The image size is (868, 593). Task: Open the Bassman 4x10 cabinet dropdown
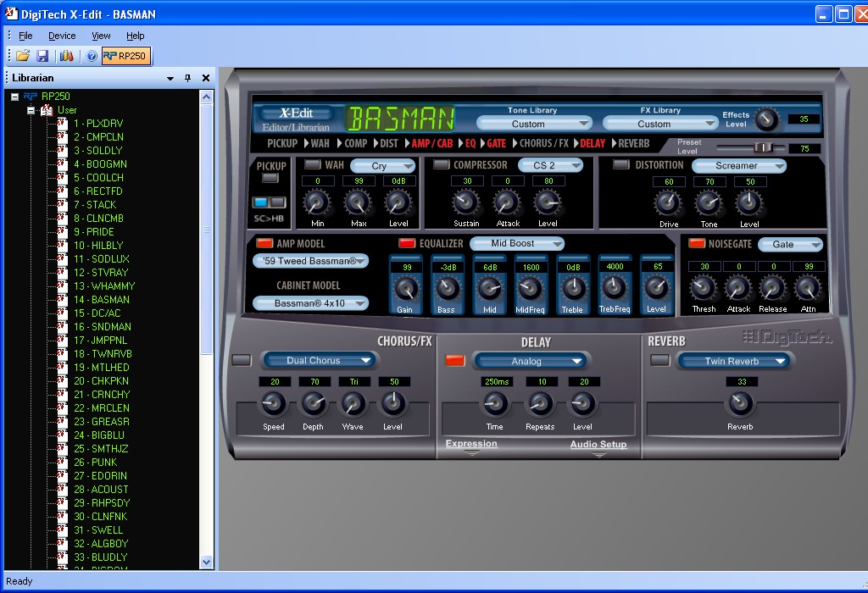[x=310, y=303]
